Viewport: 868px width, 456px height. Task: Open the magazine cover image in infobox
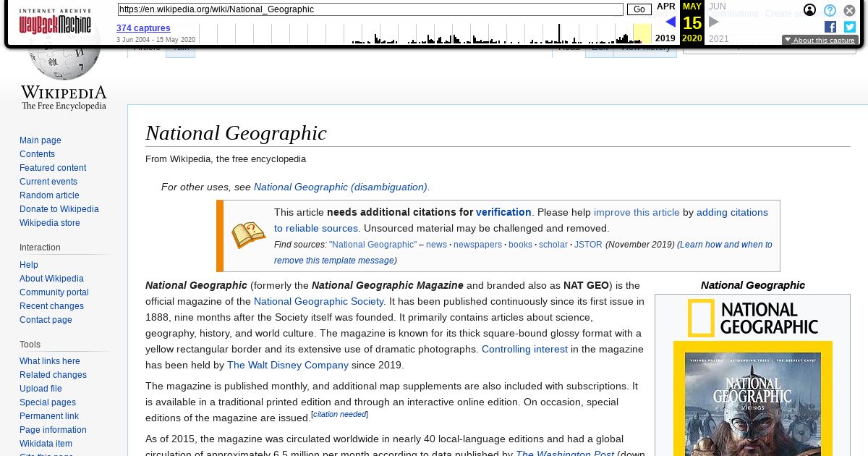pyautogui.click(x=752, y=399)
